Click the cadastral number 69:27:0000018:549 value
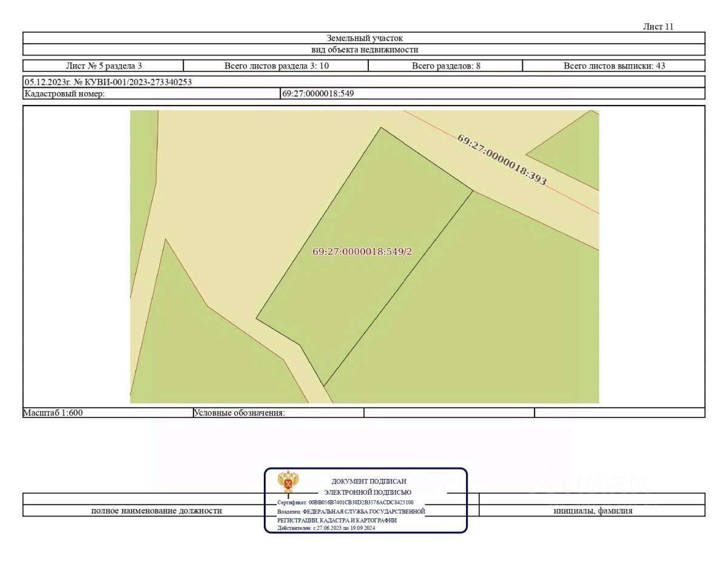 318,94
